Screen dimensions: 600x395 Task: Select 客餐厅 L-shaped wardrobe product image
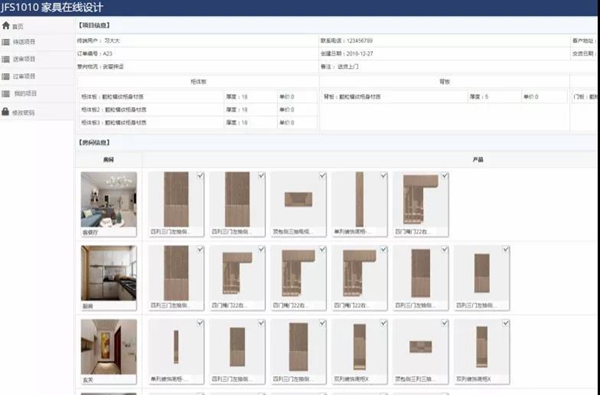coord(420,199)
